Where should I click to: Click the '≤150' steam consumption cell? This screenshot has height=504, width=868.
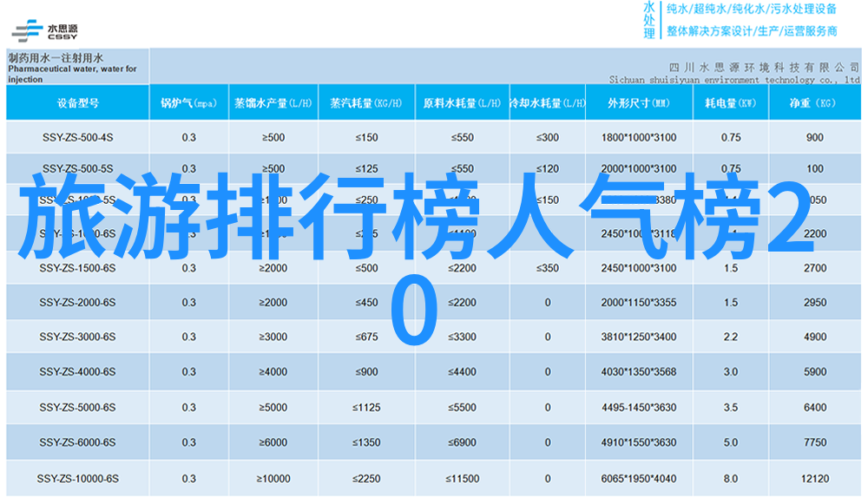(366, 137)
